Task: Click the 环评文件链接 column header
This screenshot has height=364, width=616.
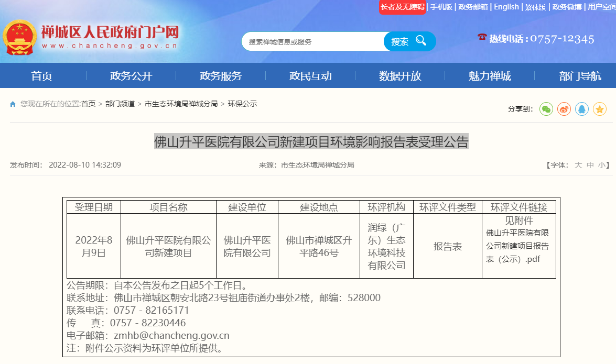Action: pyautogui.click(x=519, y=207)
